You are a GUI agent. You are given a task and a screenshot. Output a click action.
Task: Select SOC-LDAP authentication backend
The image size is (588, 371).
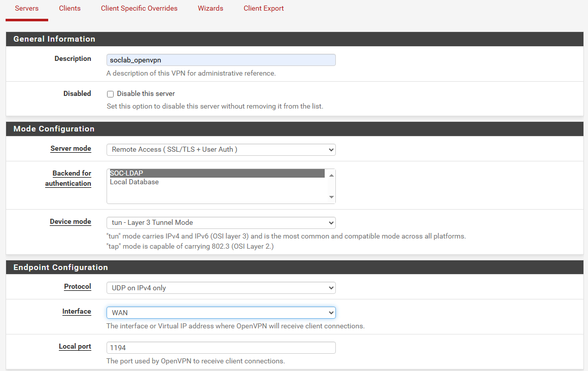[x=216, y=173]
